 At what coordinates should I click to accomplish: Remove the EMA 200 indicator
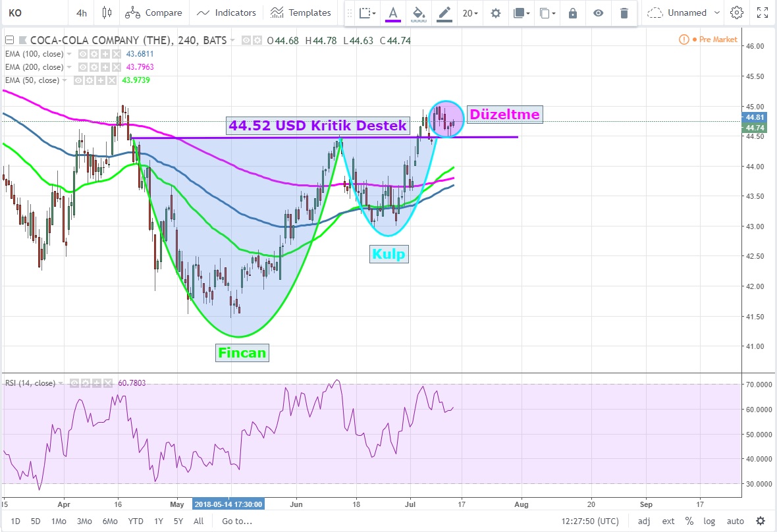(116, 67)
